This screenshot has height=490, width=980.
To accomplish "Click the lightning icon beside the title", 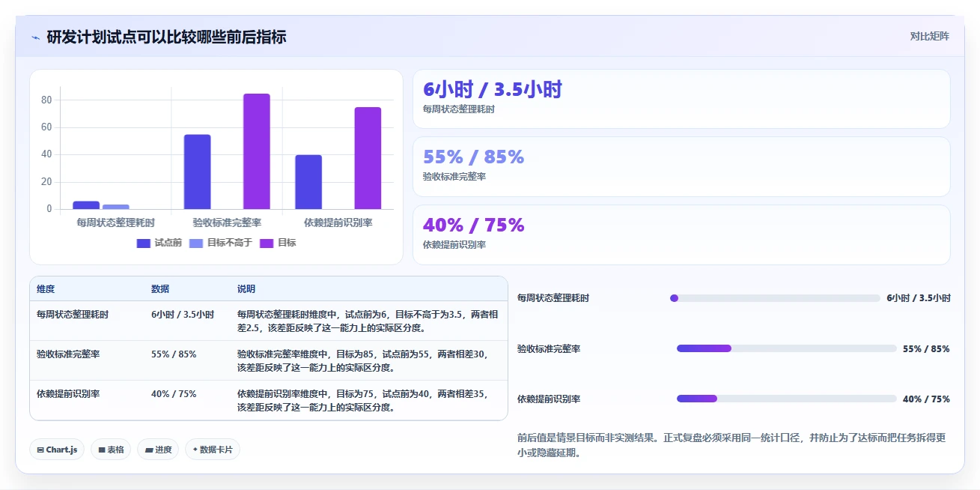I will [x=35, y=37].
